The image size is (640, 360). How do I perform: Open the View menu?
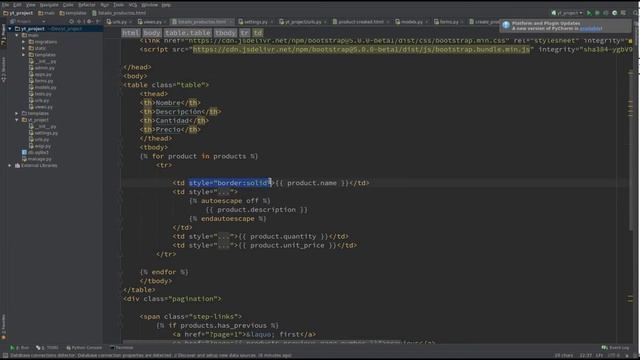tap(31, 5)
